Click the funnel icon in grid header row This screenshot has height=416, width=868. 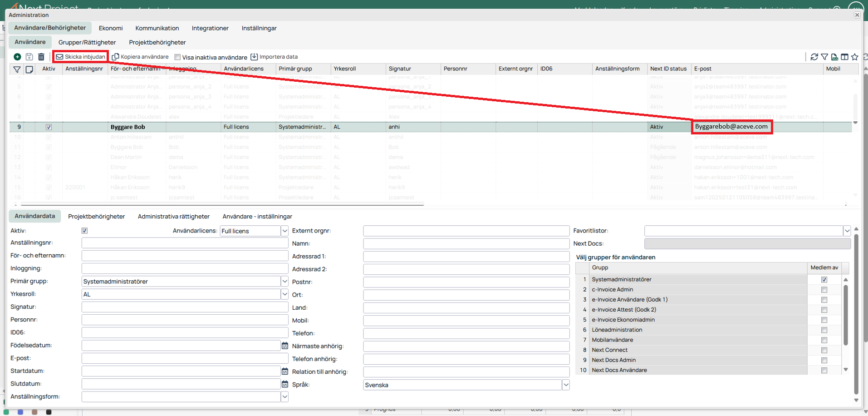pos(17,69)
